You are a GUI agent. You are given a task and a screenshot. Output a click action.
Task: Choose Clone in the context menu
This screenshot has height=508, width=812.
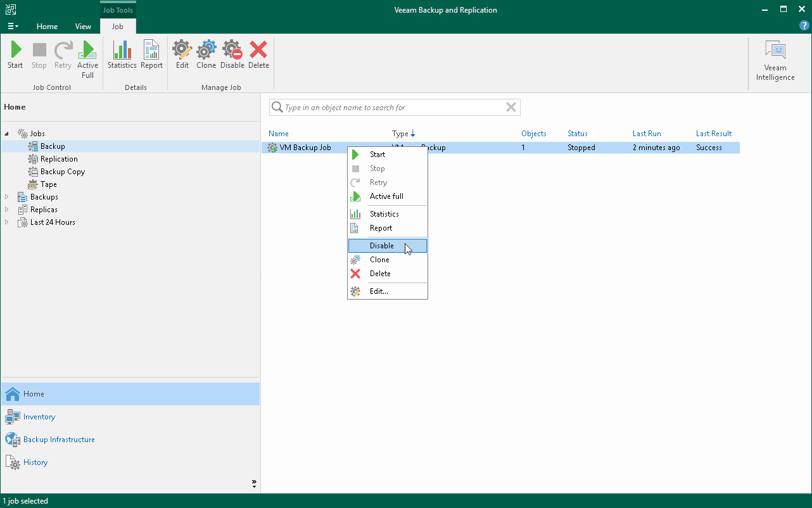click(388, 260)
